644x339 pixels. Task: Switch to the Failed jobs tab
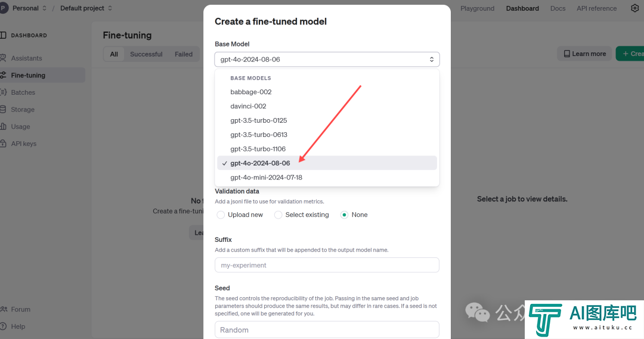pos(184,54)
